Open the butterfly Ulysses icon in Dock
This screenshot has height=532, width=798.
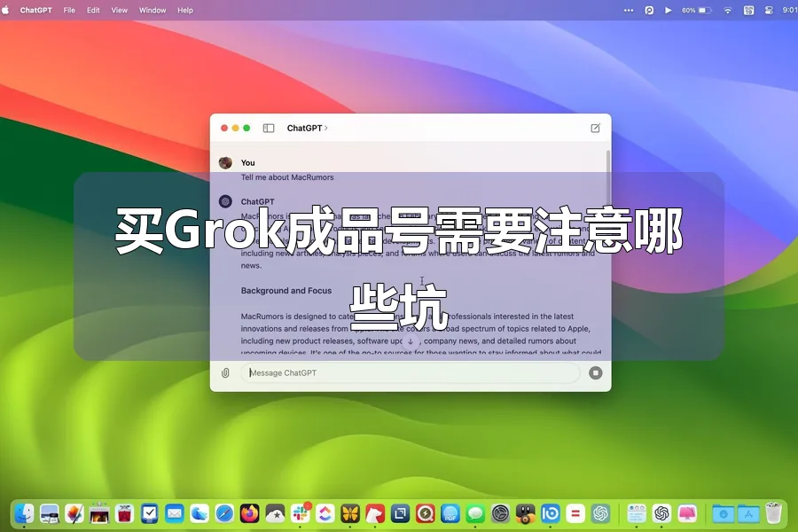tap(350, 513)
